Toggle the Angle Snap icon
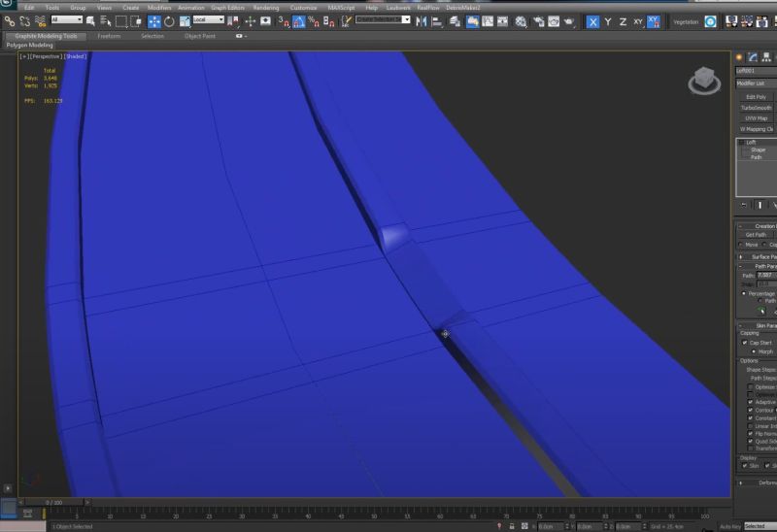 click(x=299, y=21)
